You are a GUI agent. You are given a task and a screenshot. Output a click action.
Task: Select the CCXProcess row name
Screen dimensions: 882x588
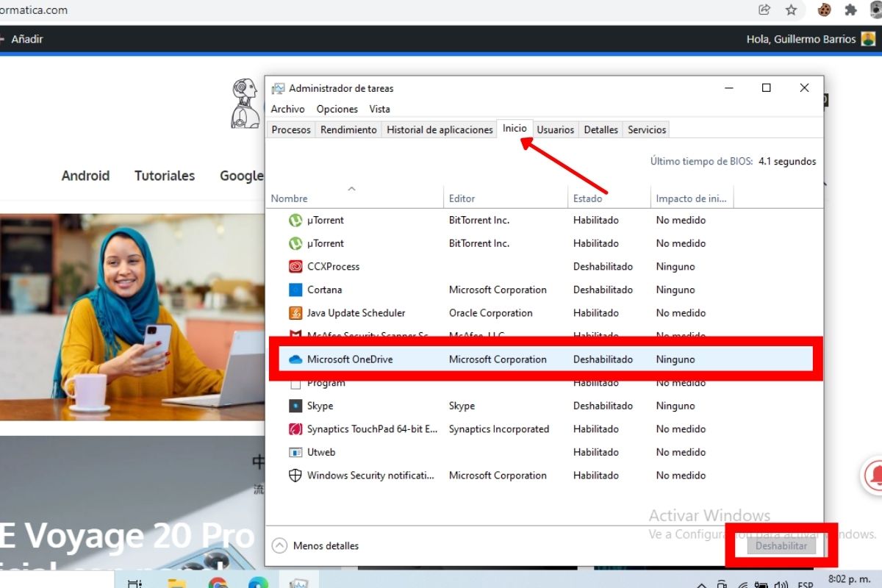pos(333,267)
